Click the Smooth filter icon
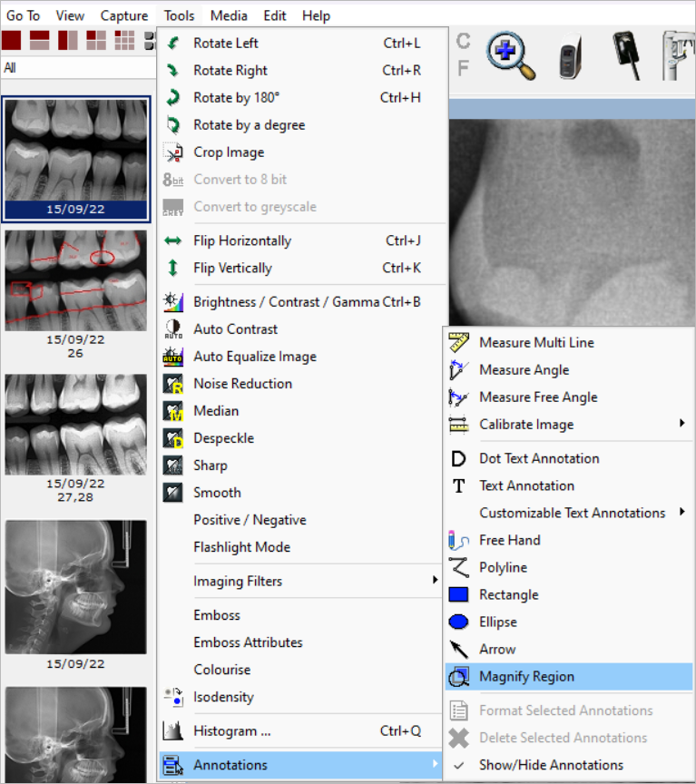This screenshot has height=784, width=696. (173, 493)
